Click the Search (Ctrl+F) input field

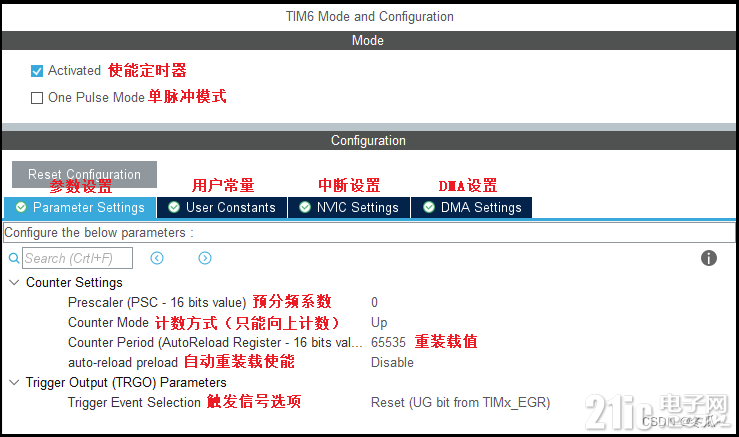pyautogui.click(x=80, y=258)
